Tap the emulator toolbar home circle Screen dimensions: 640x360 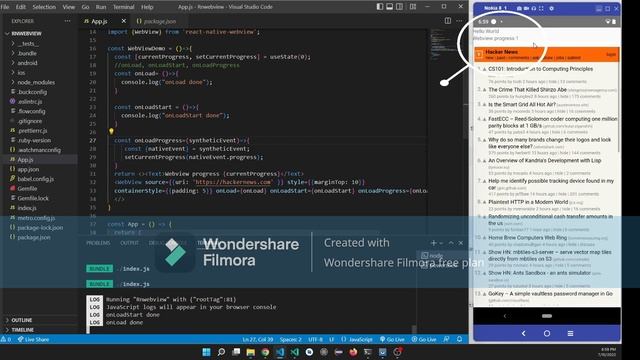pos(547,333)
